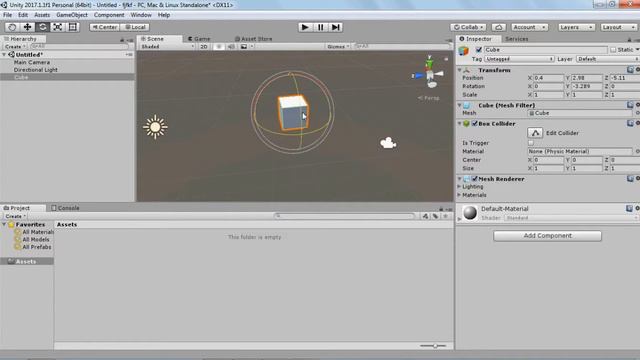The image size is (640, 360).
Task: Click save search star icon in Project
Action: click(x=446, y=216)
